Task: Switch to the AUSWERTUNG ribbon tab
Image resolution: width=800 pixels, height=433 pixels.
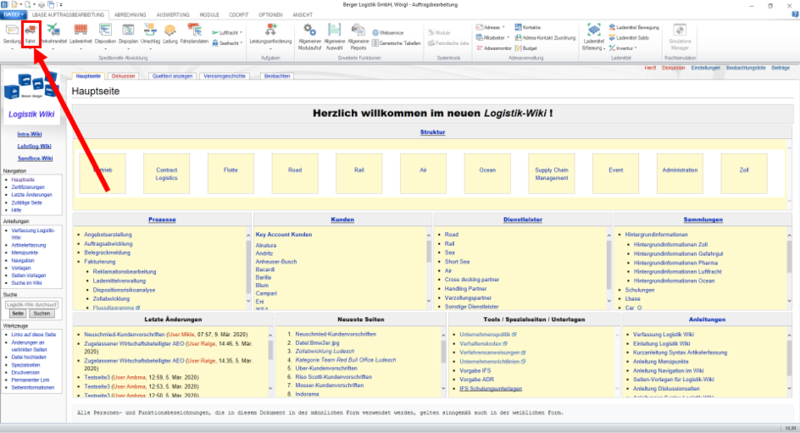Action: click(173, 15)
